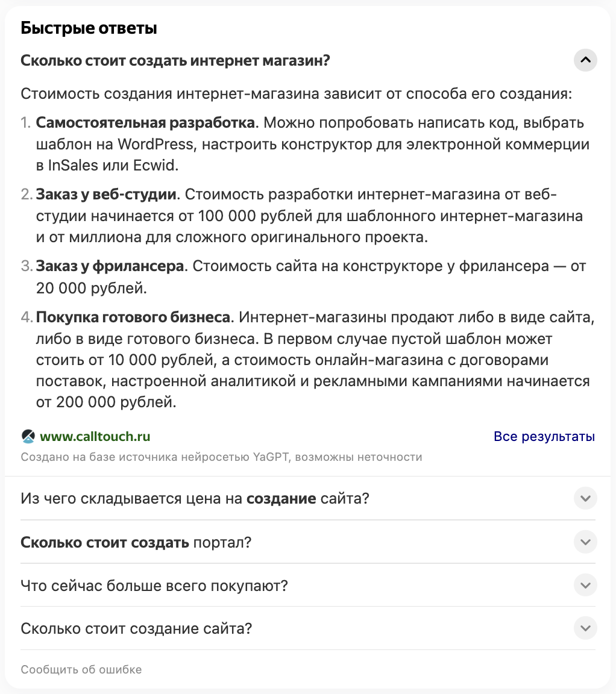Click the YaGPT disclaimer text under the source
This screenshot has width=616, height=694.
pyautogui.click(x=221, y=457)
